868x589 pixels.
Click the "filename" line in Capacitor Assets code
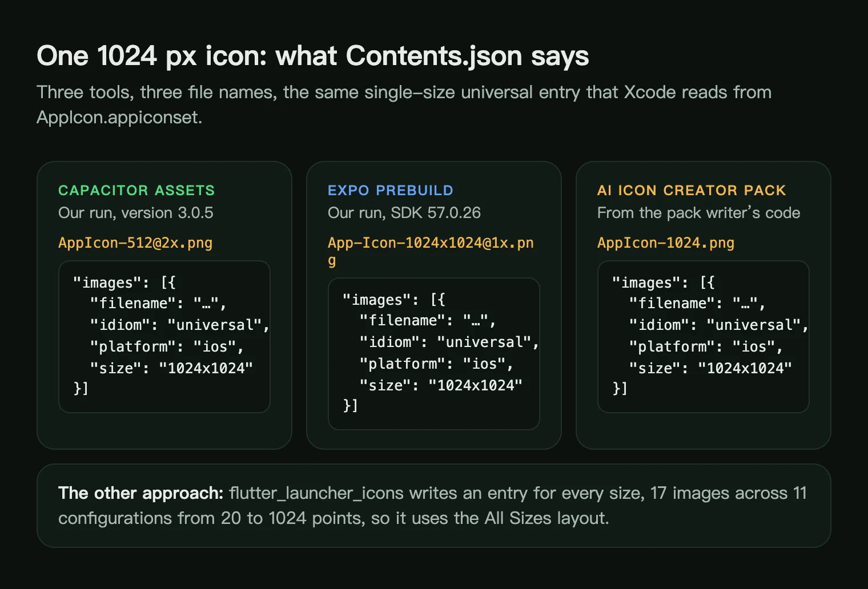pos(158,304)
